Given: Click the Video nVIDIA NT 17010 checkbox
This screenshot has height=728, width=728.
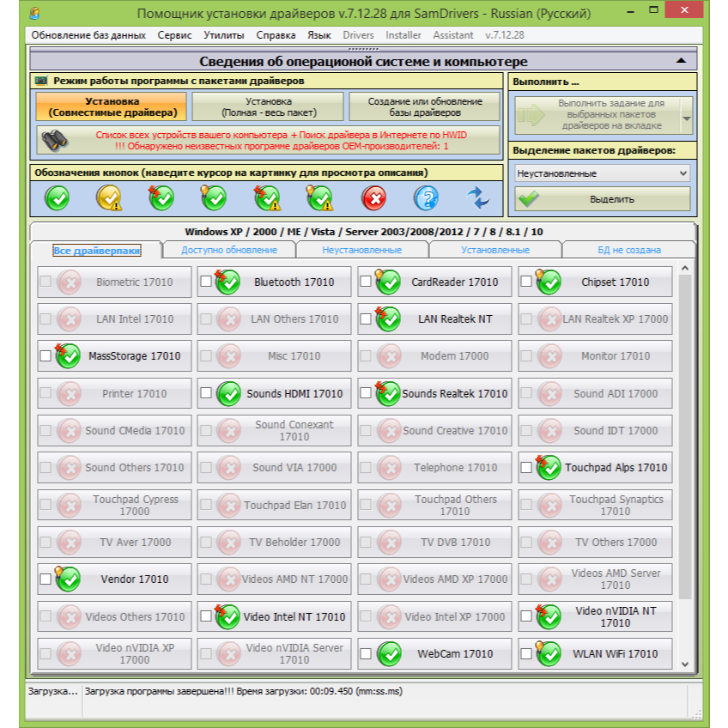Looking at the screenshot, I should tap(526, 616).
